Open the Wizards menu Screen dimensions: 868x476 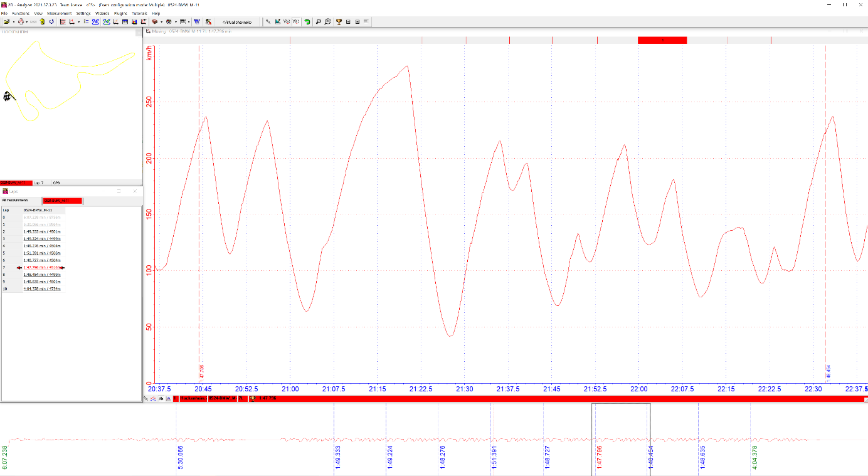point(102,13)
